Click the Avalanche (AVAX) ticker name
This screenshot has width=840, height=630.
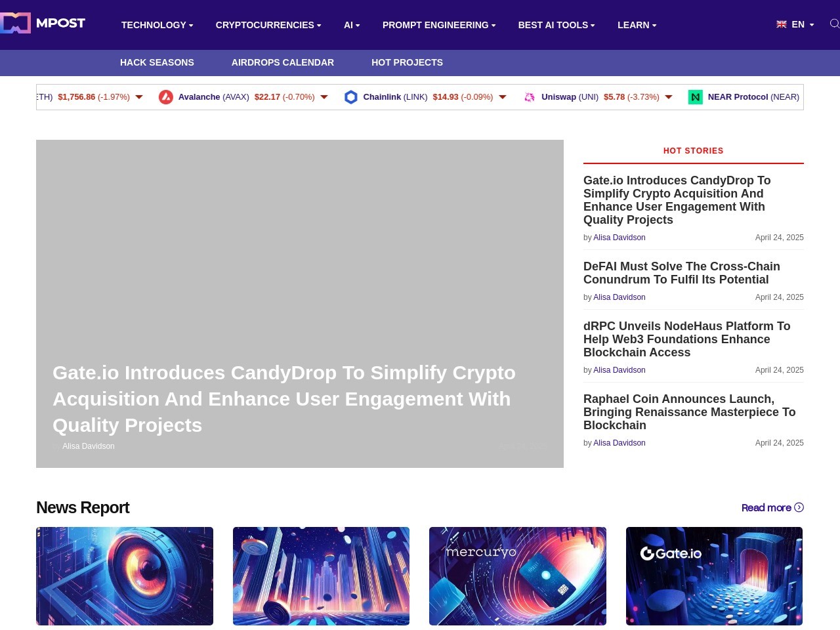click(214, 97)
